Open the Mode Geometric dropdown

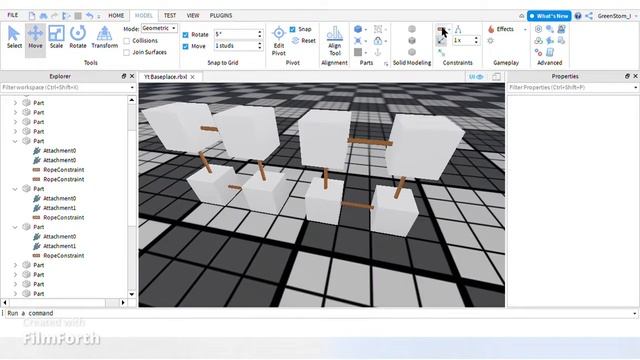click(x=159, y=28)
